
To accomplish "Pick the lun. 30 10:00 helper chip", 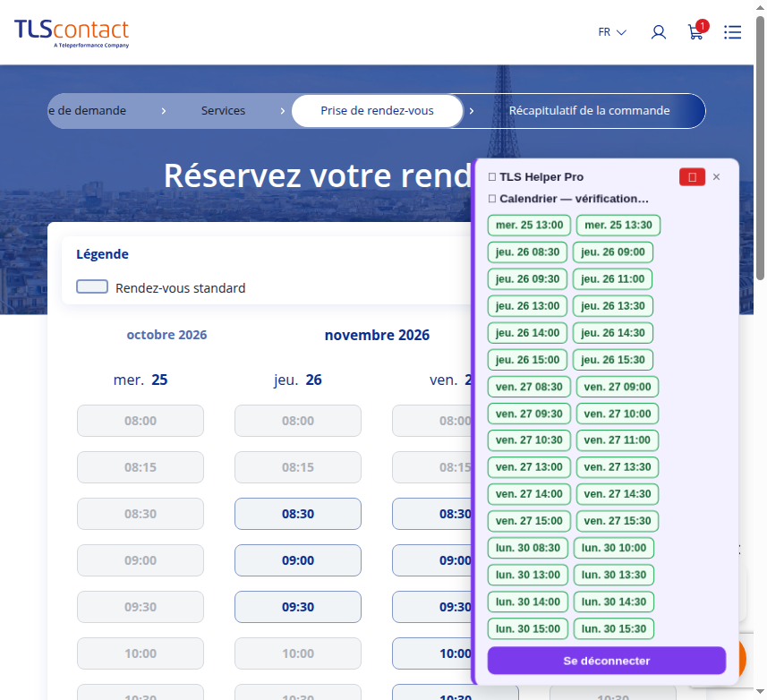I will (614, 548).
